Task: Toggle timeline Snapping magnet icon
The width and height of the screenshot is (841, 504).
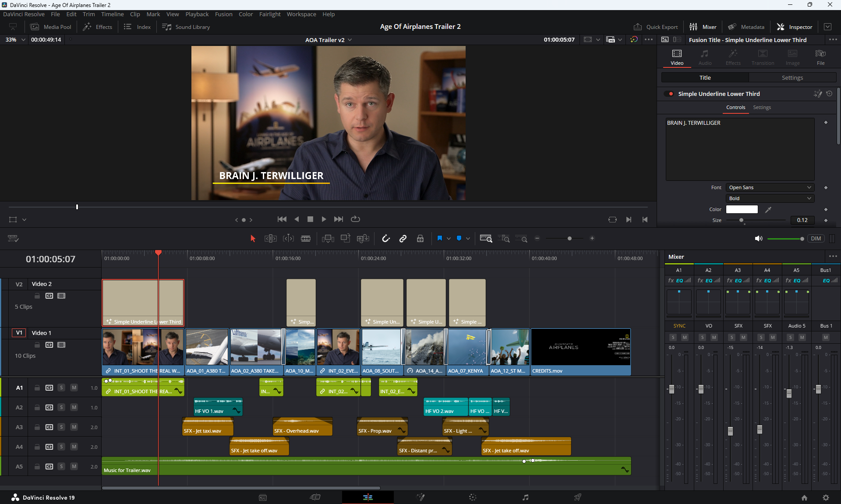Action: (x=385, y=238)
